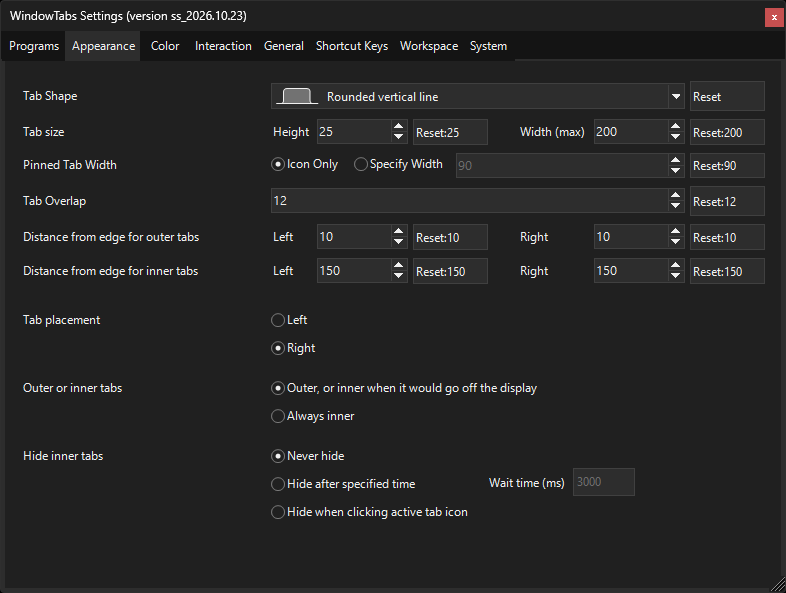The width and height of the screenshot is (786, 593).
Task: Click the "Tab placement" label
Action: click(x=62, y=320)
